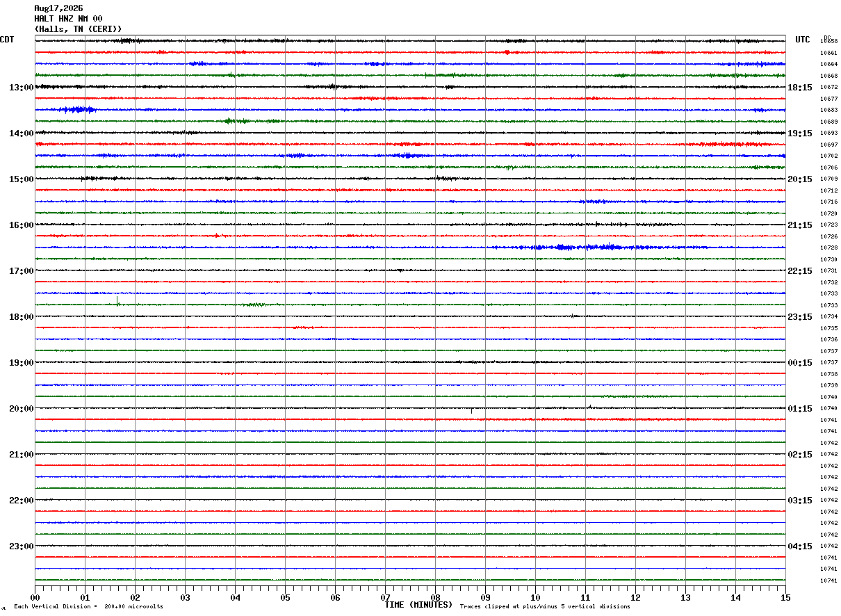
Task: Click the Each Vertical Division scale note
Action: (88, 607)
